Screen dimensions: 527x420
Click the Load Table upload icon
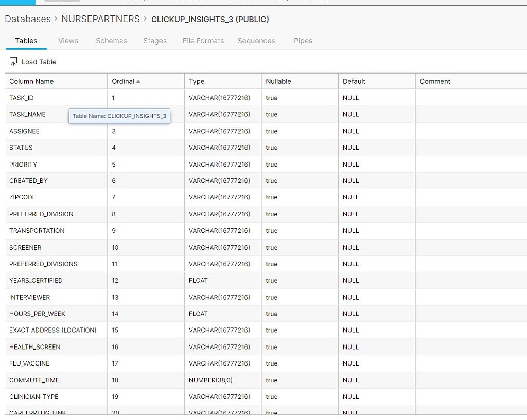[x=13, y=62]
